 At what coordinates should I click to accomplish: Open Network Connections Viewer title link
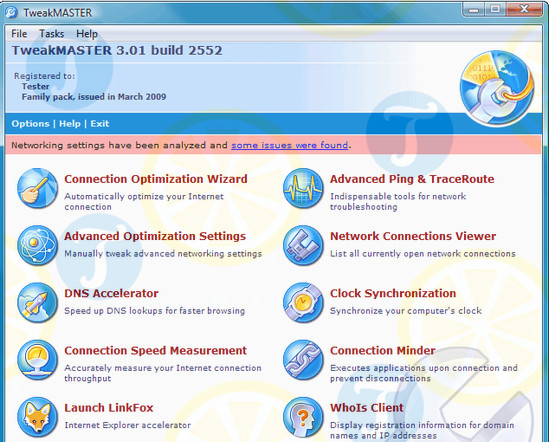pyautogui.click(x=413, y=236)
